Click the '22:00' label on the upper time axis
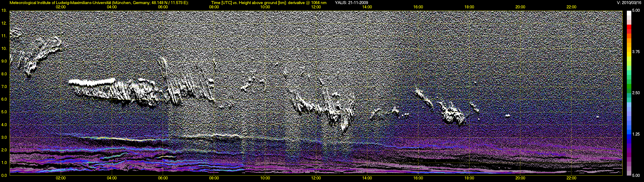Image resolution: width=644 pixels, height=182 pixels. [571, 7]
